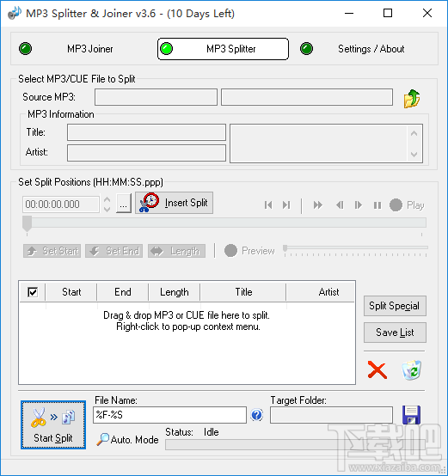Viewport: 448px width, 476px height.
Task: Click the Save List button
Action: tap(395, 333)
